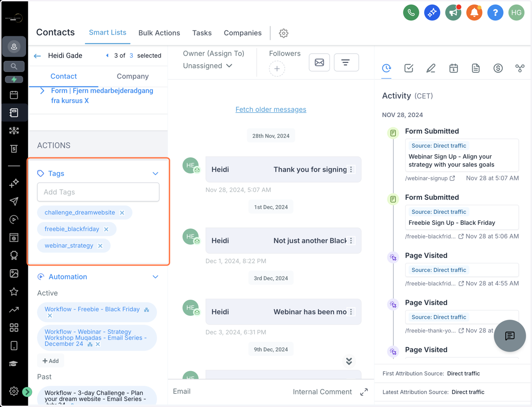Open the graduation cap university icon
The image size is (532, 407).
tap(14, 364)
